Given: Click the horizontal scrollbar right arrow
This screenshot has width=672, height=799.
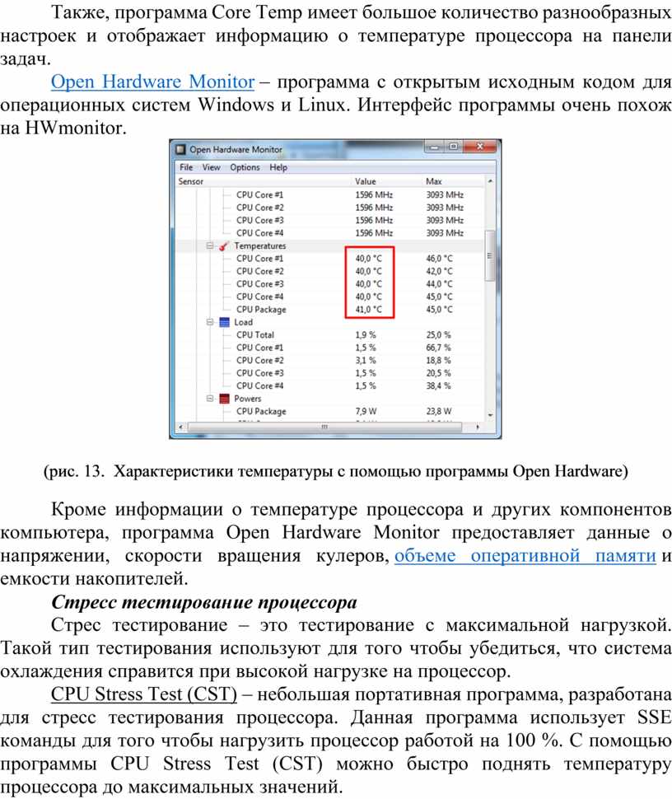Looking at the screenshot, I should (478, 427).
